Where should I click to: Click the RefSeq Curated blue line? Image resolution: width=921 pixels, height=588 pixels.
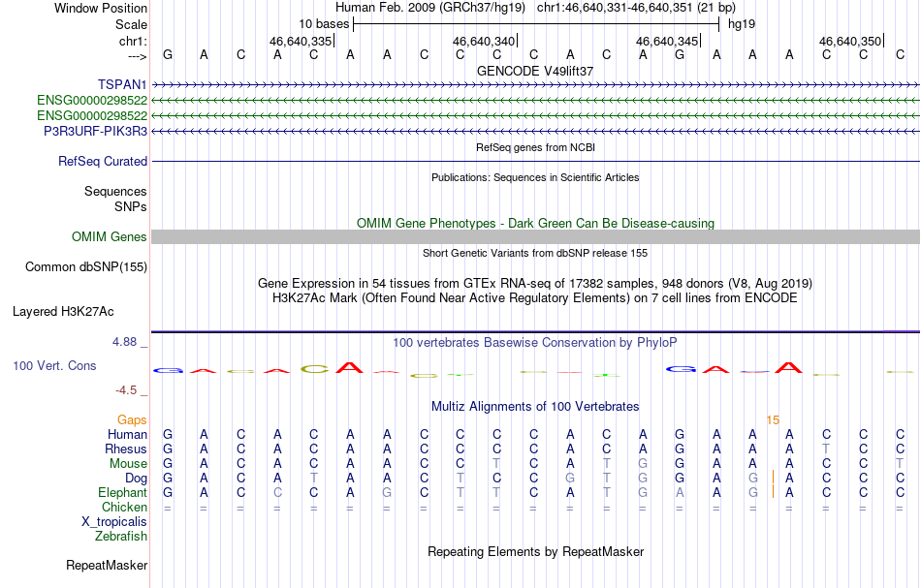[x=536, y=162]
